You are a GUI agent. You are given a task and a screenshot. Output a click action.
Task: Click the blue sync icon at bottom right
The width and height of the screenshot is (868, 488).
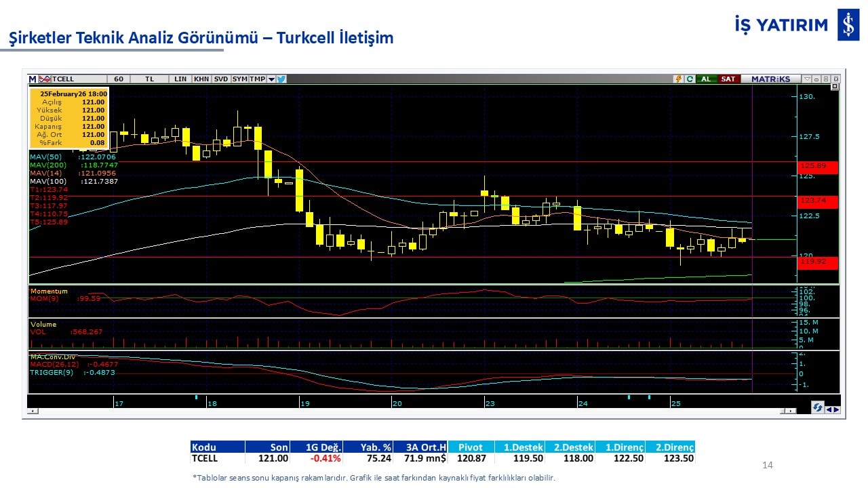point(818,407)
